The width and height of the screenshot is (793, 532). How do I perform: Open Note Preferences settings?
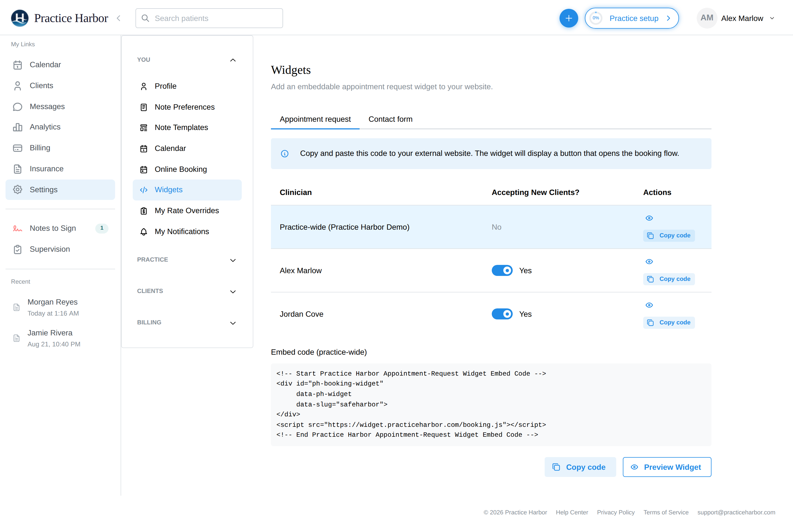(x=187, y=107)
